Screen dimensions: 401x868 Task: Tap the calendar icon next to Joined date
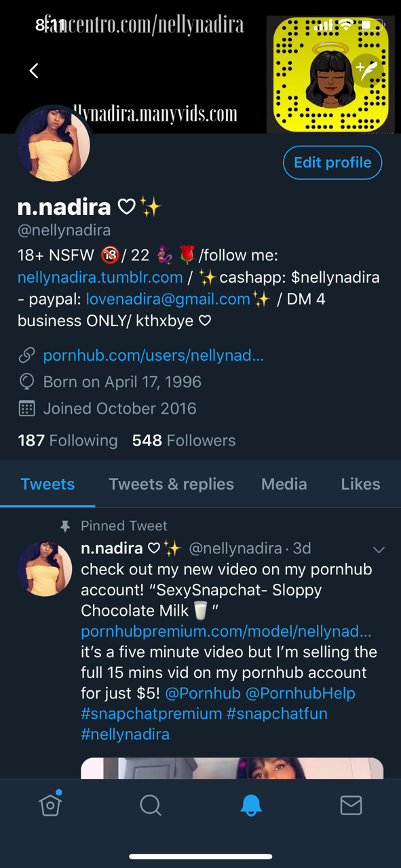26,408
